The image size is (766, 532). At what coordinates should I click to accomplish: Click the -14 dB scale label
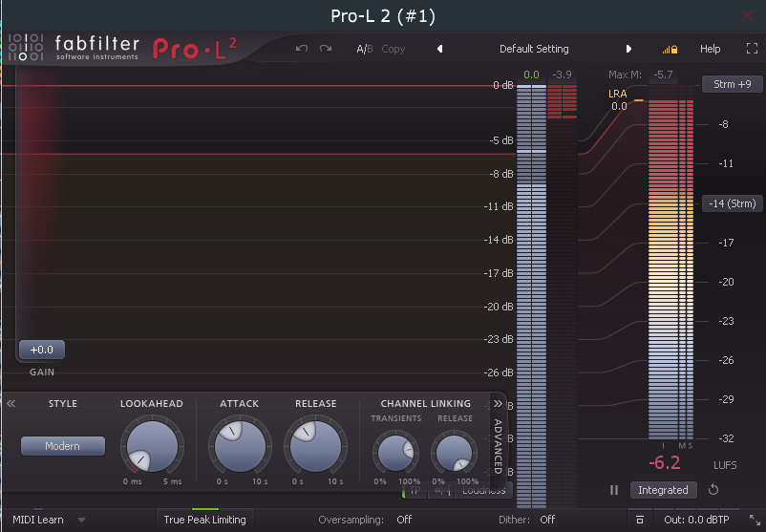[x=499, y=240]
